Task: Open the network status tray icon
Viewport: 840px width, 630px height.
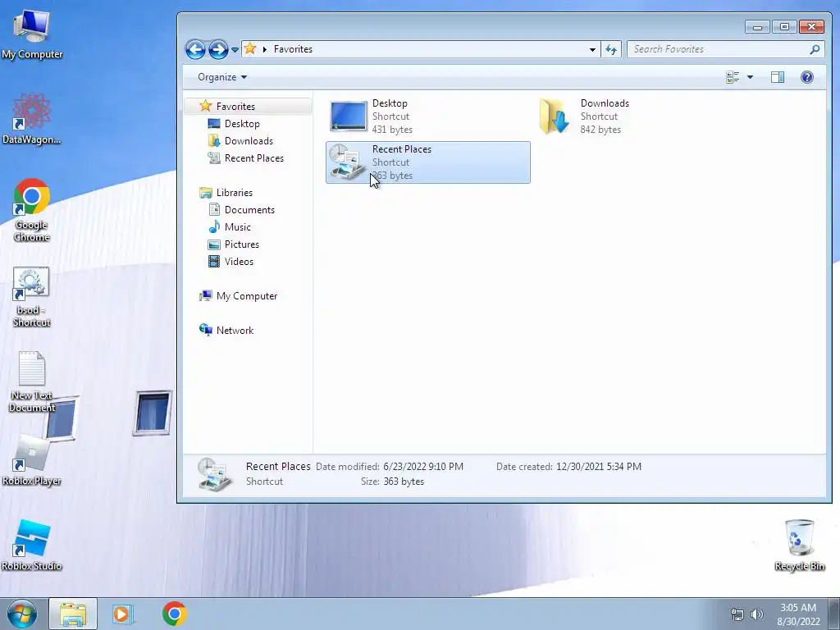Action: (737, 614)
